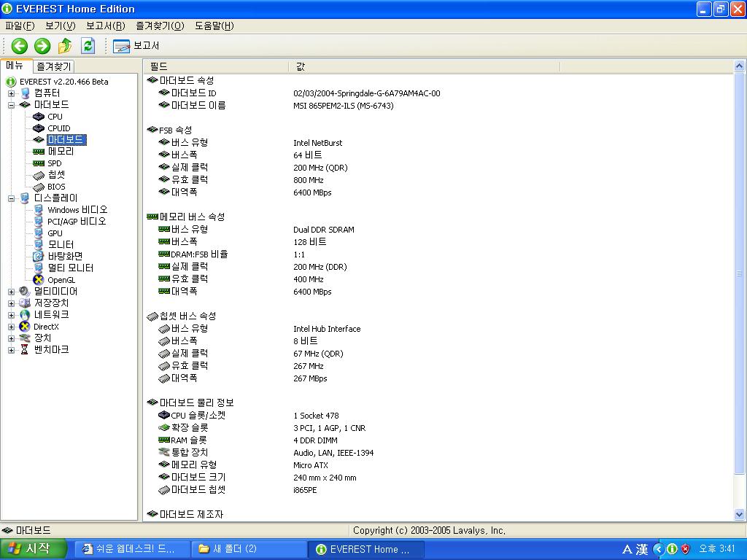This screenshot has height=560, width=747.
Task: Switch to the 새 폴더 (2) taskbar window
Action: [x=248, y=549]
